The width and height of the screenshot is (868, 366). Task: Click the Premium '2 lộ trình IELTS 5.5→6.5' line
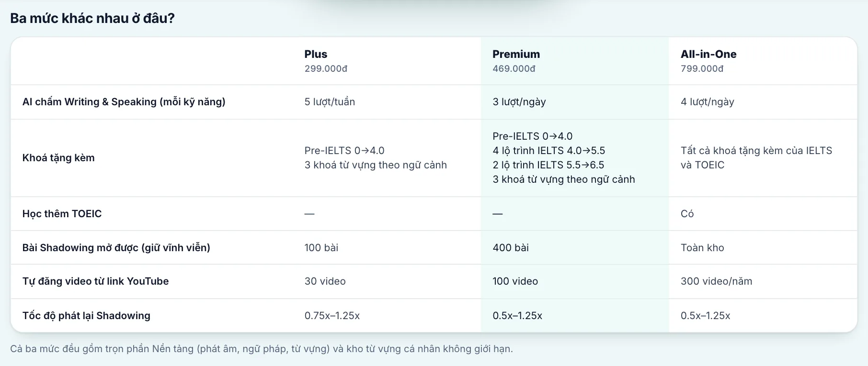pyautogui.click(x=548, y=165)
